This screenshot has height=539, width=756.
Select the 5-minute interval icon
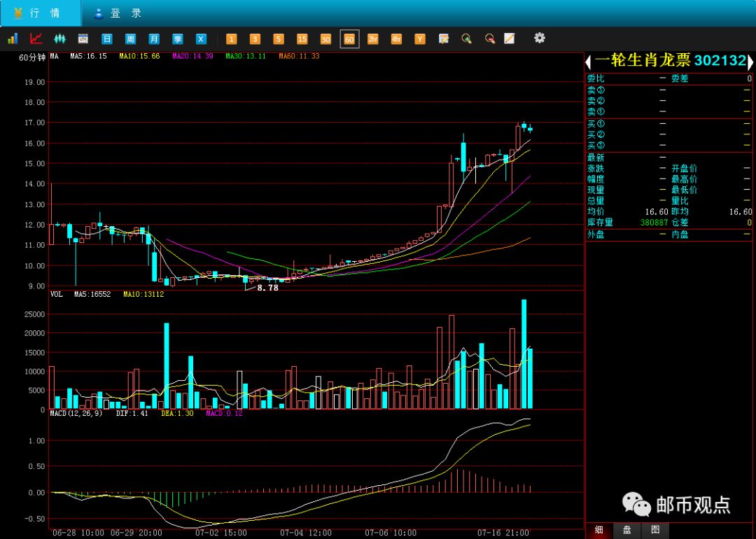coord(279,39)
